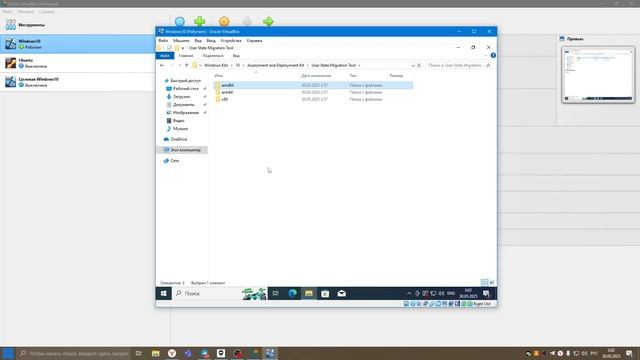Open Рабочий стол in navigation pane
This screenshot has height=360, width=640.
tap(186, 89)
